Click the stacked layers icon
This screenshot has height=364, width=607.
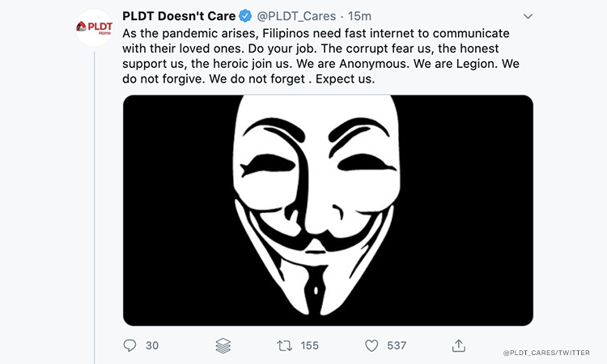224,345
